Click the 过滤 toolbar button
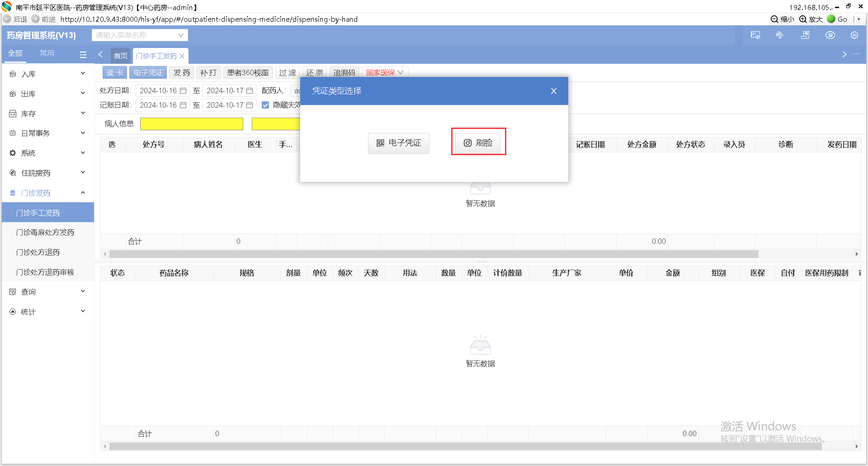Screen dimensions: 868x466 (288, 73)
